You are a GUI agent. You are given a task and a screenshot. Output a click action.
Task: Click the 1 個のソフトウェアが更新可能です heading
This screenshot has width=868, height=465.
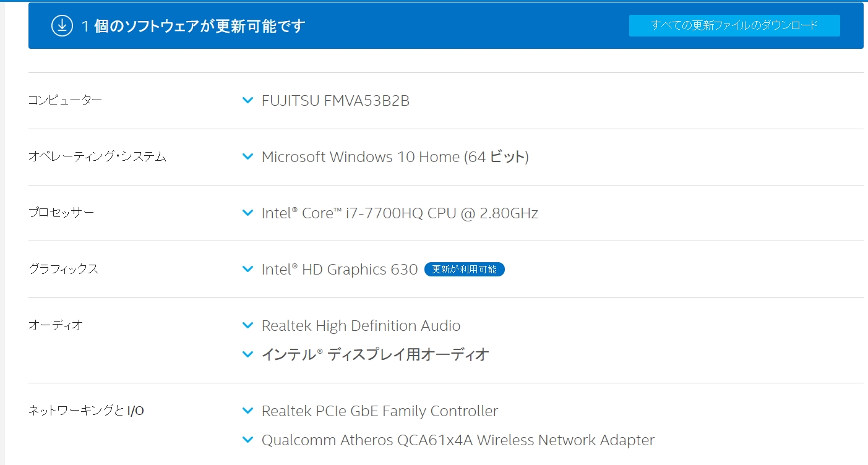(x=194, y=26)
